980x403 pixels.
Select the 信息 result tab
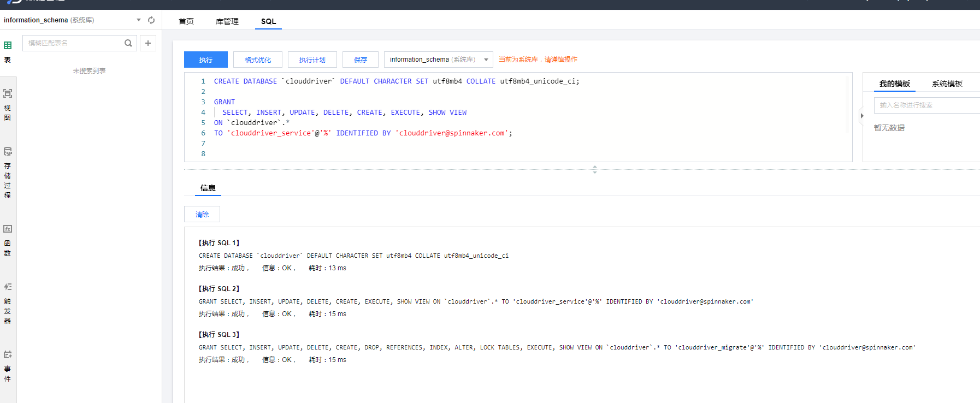click(208, 188)
